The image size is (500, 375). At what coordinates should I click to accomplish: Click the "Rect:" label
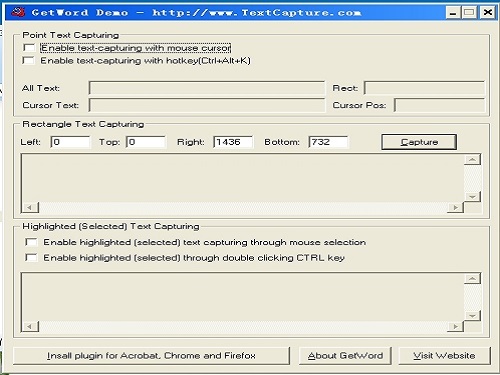click(345, 88)
